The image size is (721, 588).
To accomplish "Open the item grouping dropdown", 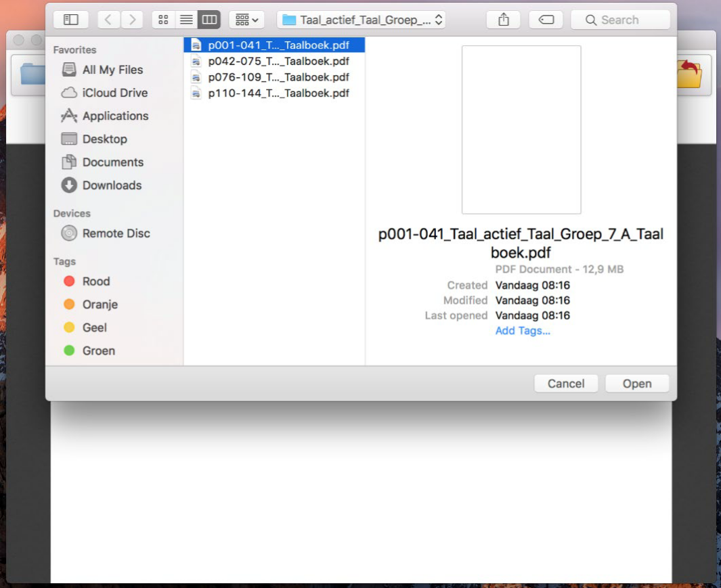I will (245, 20).
